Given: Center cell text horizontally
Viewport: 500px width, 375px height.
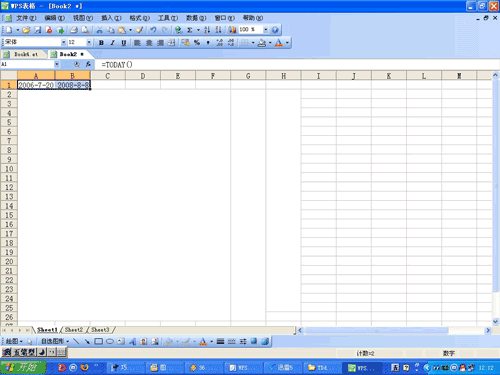Looking at the screenshot, I should 149,42.
